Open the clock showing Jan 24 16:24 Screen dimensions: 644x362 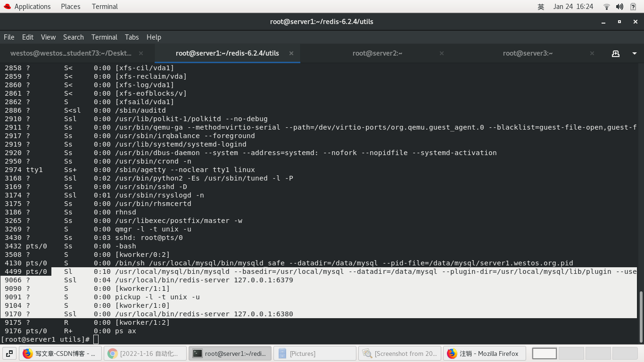573,7
